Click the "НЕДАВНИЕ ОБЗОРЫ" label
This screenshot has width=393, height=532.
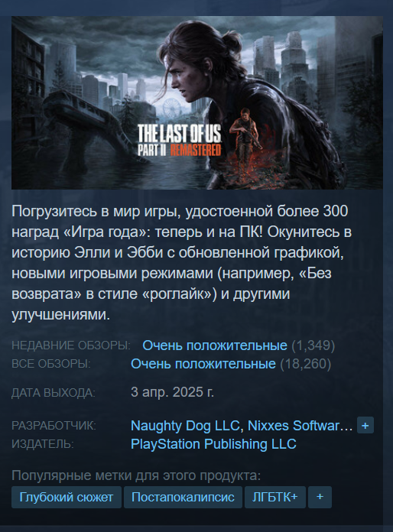tap(71, 345)
